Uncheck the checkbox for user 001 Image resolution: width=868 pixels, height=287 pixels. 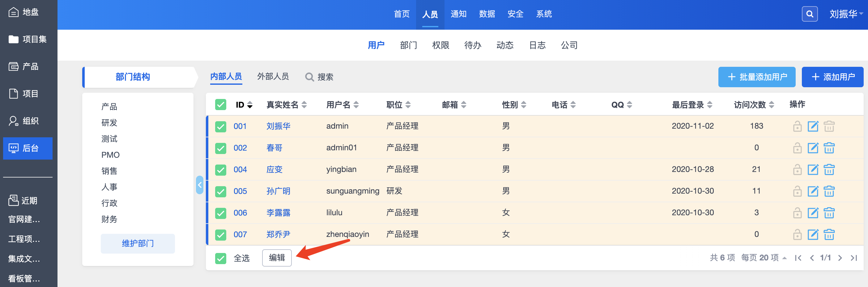tap(221, 126)
